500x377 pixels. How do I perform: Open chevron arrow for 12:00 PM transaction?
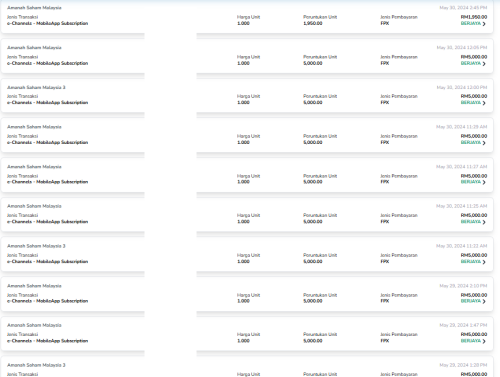pyautogui.click(x=484, y=103)
